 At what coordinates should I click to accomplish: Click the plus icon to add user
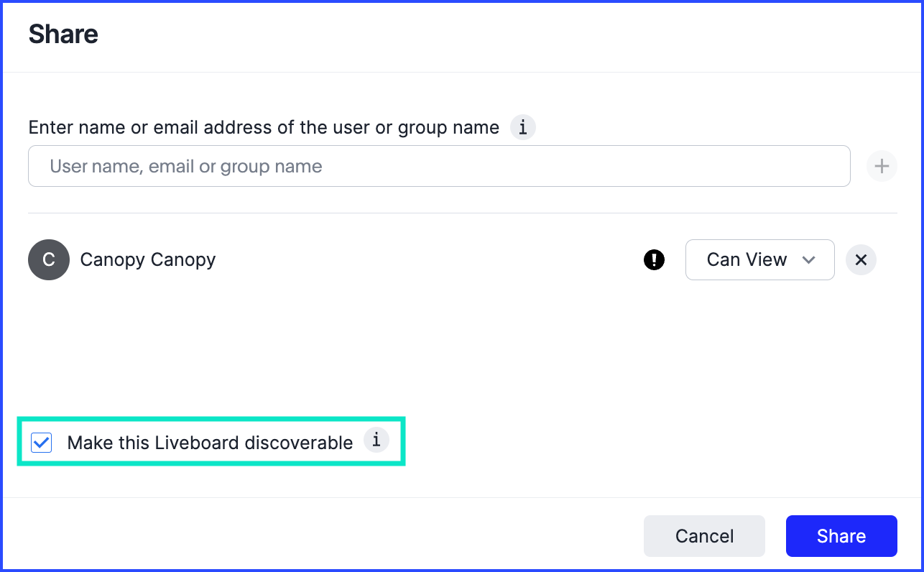click(882, 167)
